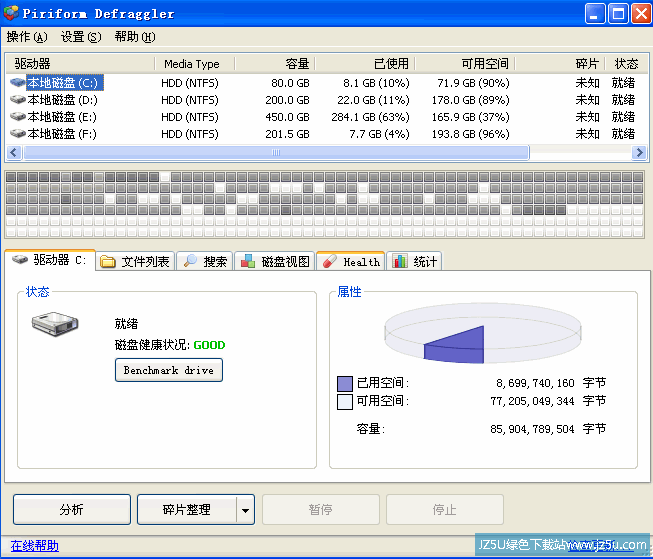Click the 201.5 GB capacity cell

pyautogui.click(x=287, y=134)
